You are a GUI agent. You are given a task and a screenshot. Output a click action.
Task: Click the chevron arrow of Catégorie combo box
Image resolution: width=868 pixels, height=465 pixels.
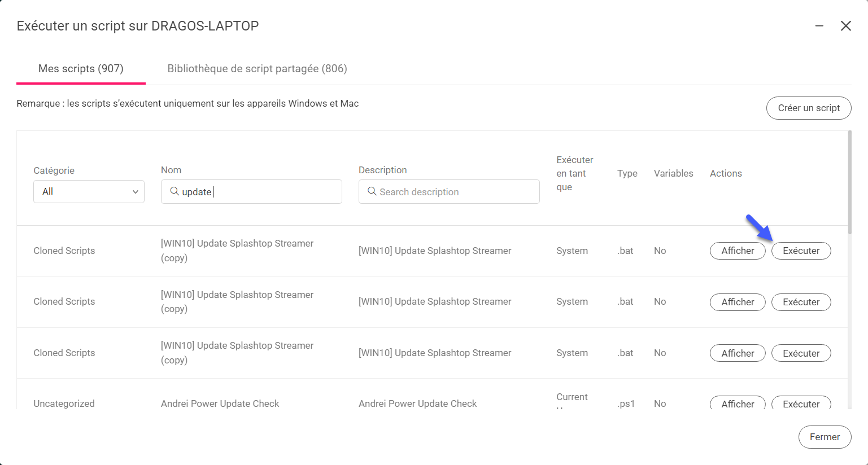click(x=136, y=192)
